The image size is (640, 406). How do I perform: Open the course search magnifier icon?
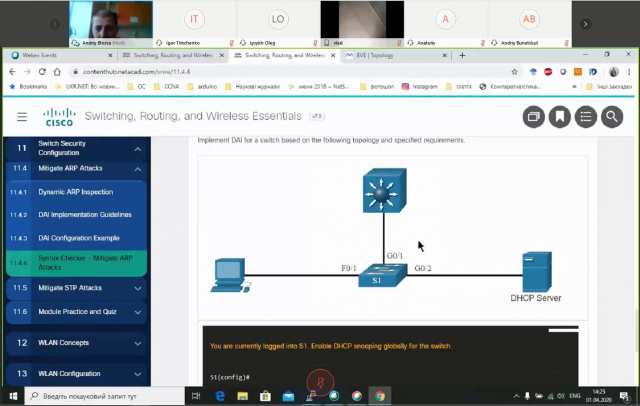(x=611, y=117)
